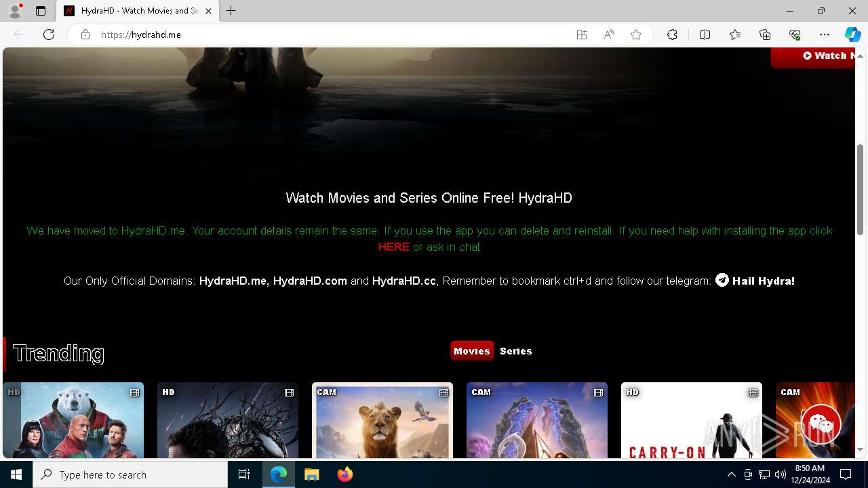Refresh the page with reload icon
This screenshot has height=488, width=868.
tap(49, 35)
